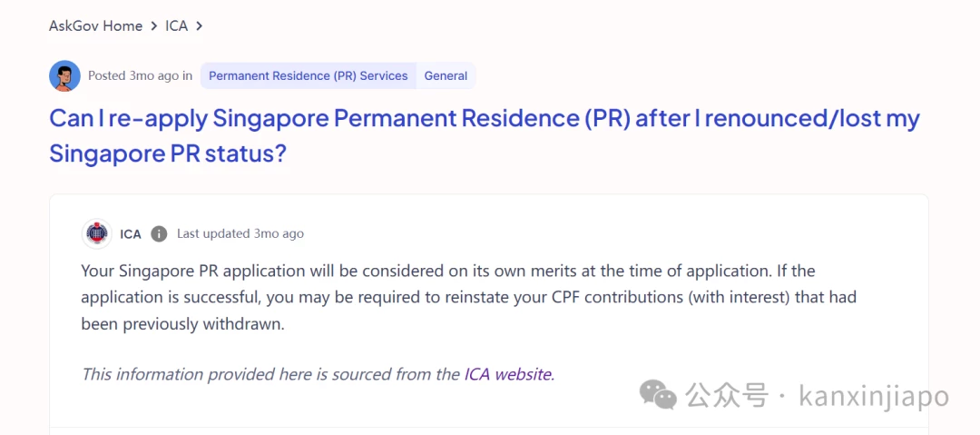Open the poster's avatar picture
980x435 pixels.
coord(65,75)
